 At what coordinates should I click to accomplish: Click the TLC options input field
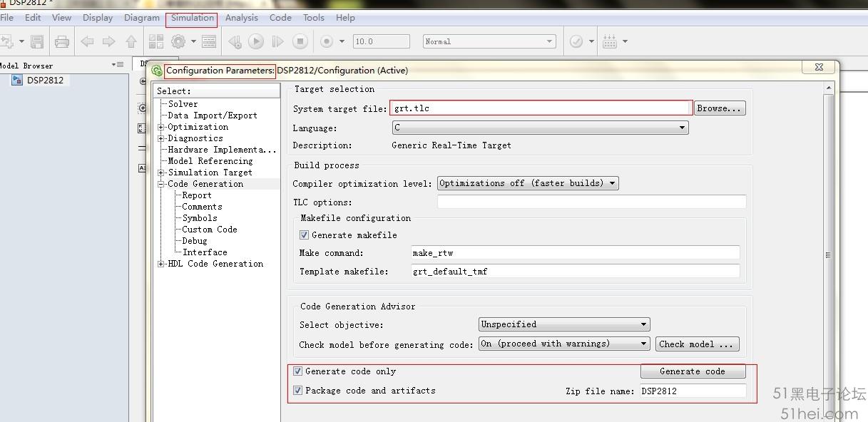[x=591, y=202]
